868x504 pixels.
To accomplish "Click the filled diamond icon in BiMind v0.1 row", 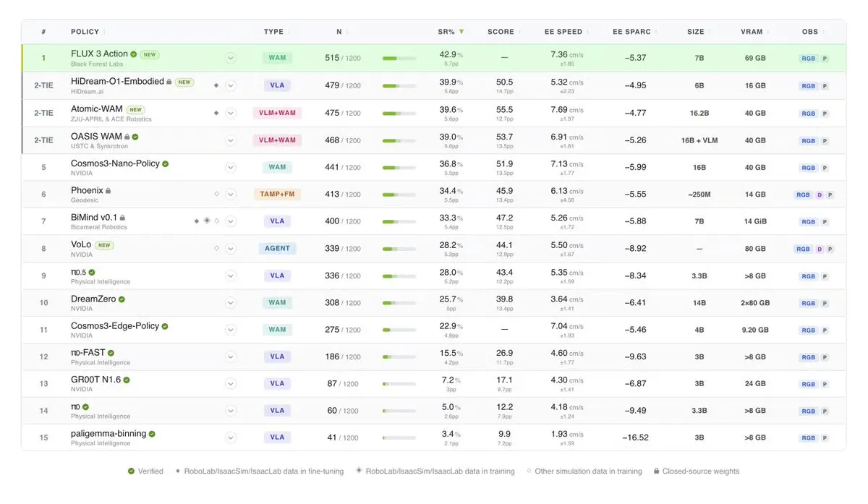I will (x=197, y=221).
